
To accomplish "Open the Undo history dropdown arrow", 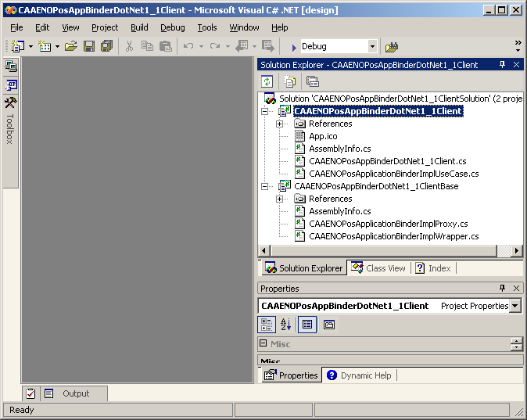I will [x=201, y=46].
